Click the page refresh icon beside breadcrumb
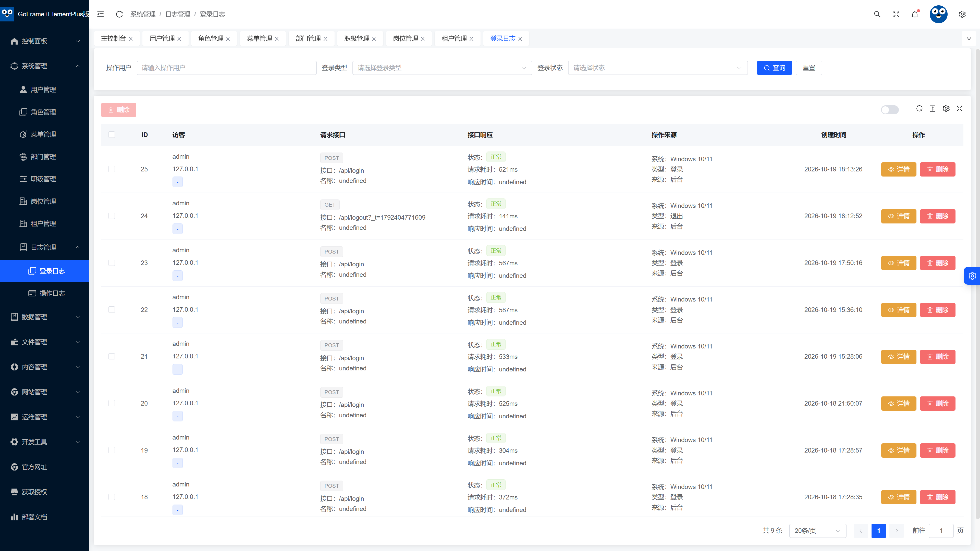This screenshot has width=980, height=551. click(x=119, y=14)
